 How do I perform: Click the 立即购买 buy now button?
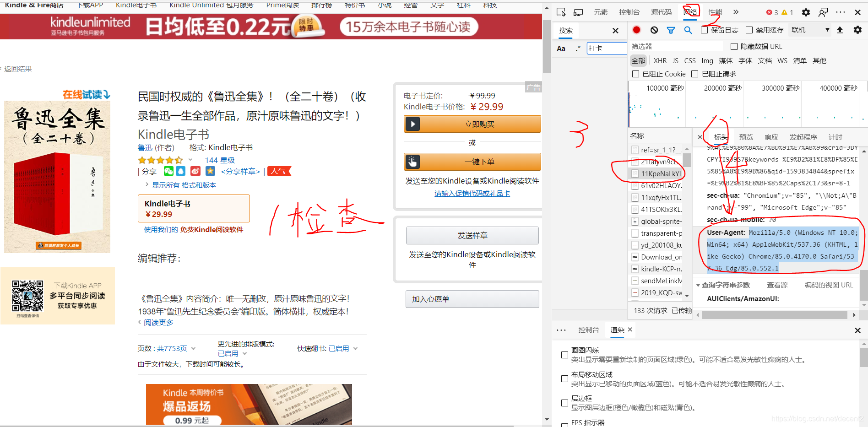tap(472, 124)
